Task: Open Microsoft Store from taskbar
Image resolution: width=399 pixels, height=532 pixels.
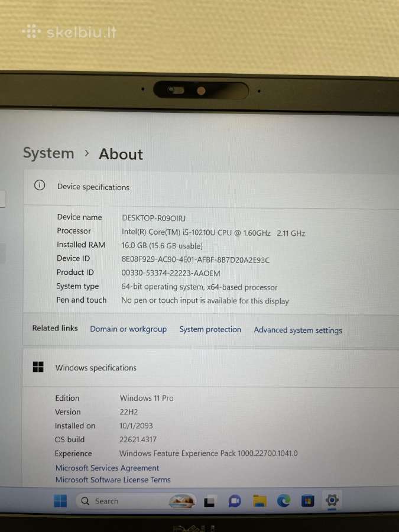Action: [308, 501]
